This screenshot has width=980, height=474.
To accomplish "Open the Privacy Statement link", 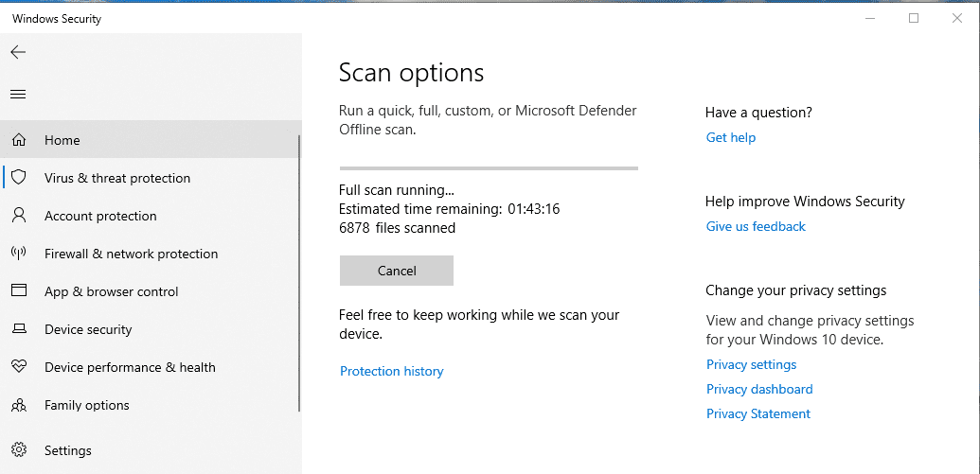I will coord(758,413).
